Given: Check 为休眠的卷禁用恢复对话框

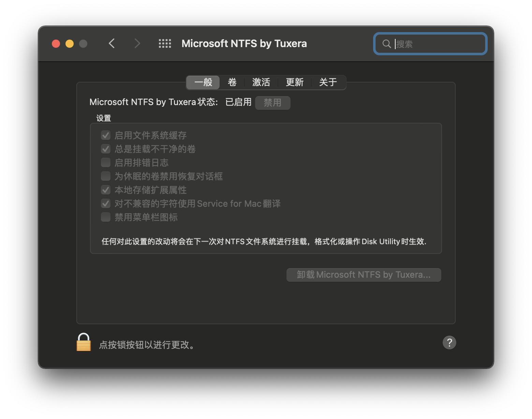Looking at the screenshot, I should point(106,176).
